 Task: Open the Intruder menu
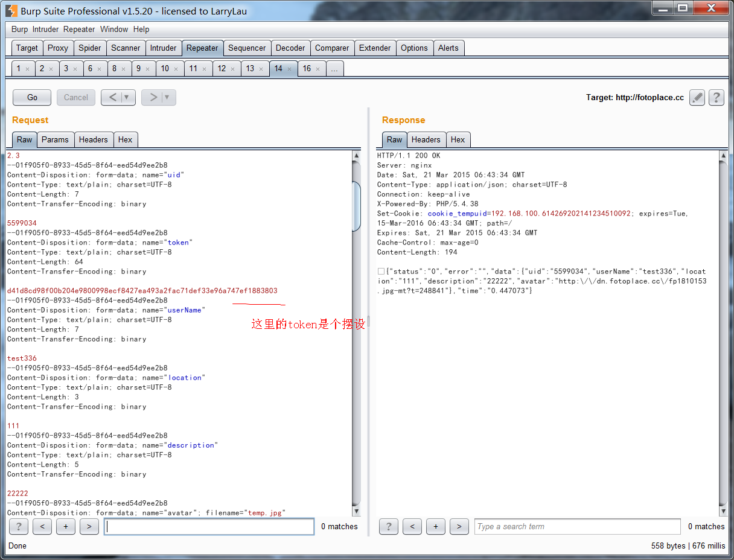click(x=46, y=29)
